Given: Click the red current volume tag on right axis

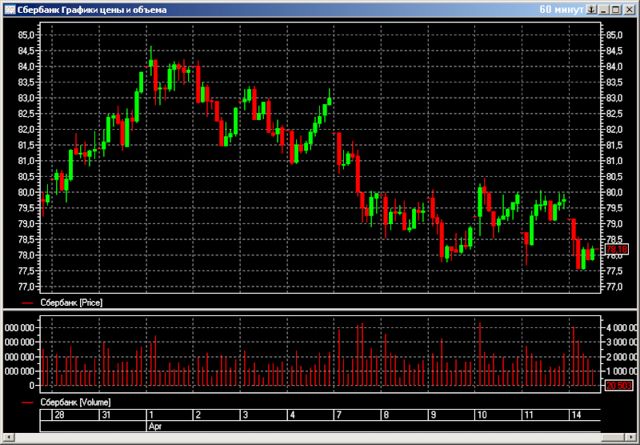Looking at the screenshot, I should [616, 384].
